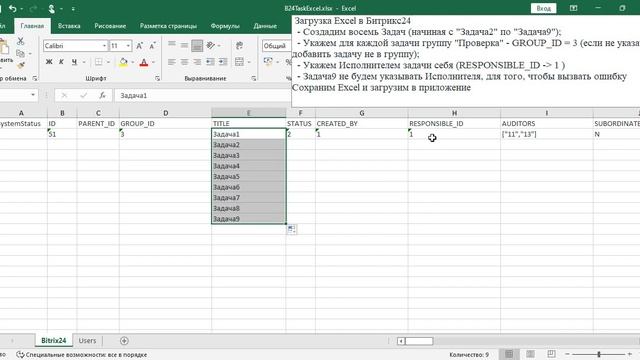The height and width of the screenshot is (360, 640).
Task: Open the Вставка ribbon tab
Action: coord(69,26)
